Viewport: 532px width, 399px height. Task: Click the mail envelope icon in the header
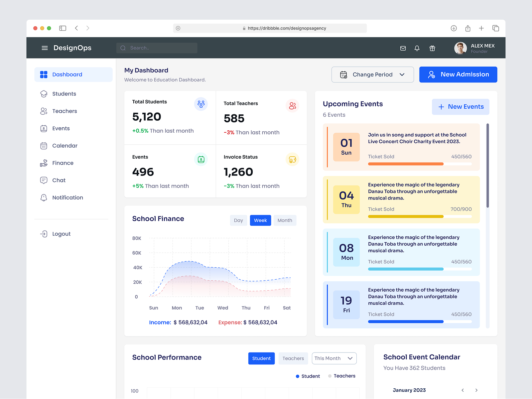tap(403, 48)
